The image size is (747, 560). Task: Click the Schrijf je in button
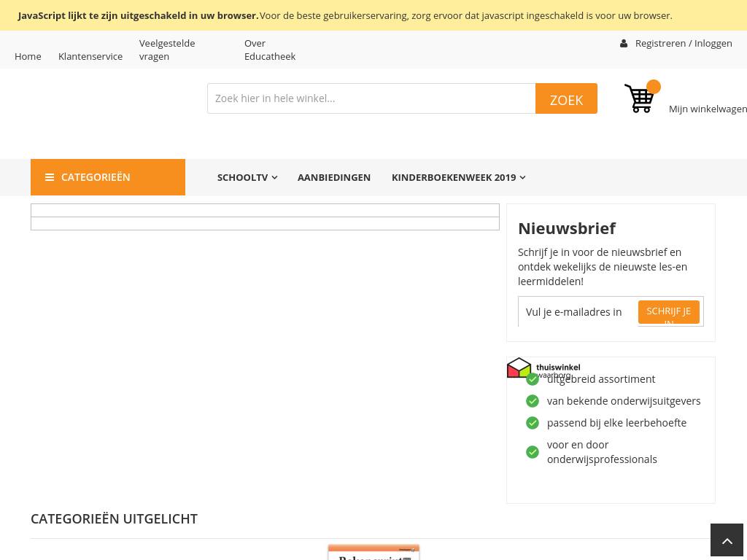coord(668,312)
